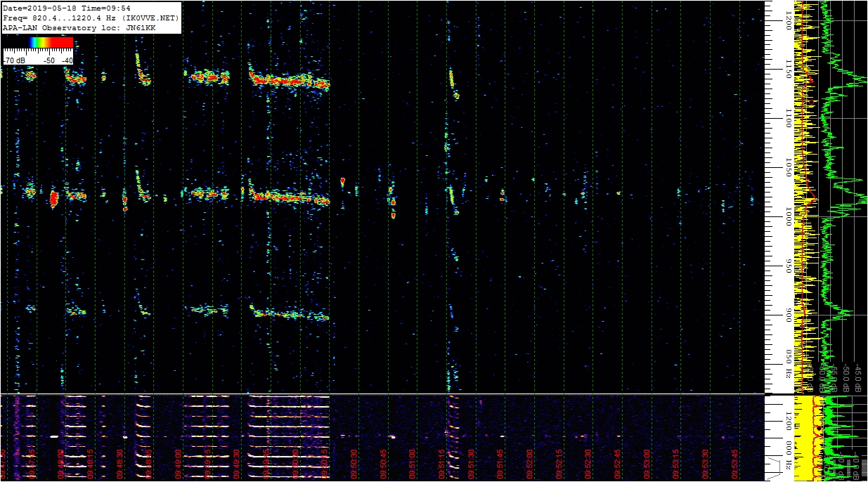Image resolution: width=868 pixels, height=482 pixels.
Task: Click the 09:51:00 time marker
Action: [413, 464]
